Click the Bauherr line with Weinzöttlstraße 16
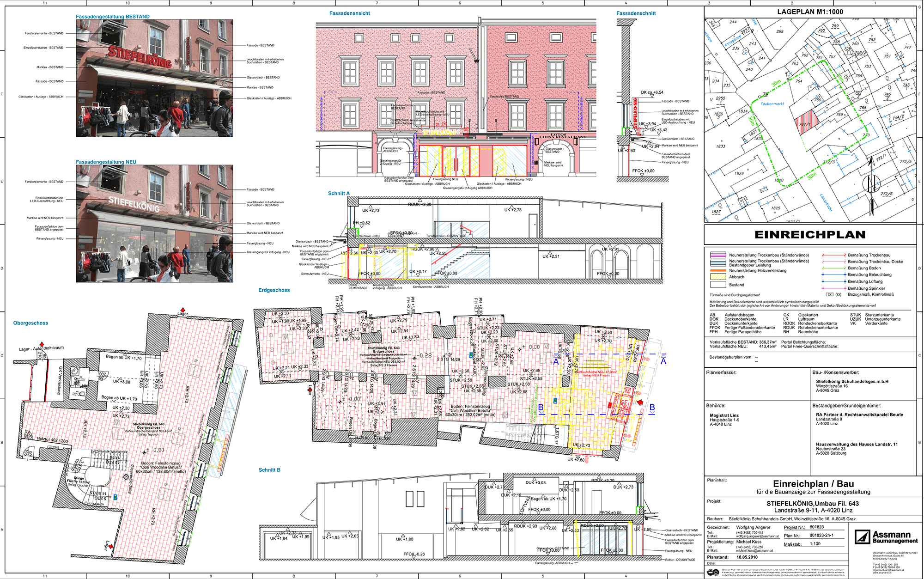The height and width of the screenshot is (579, 924). point(781,519)
